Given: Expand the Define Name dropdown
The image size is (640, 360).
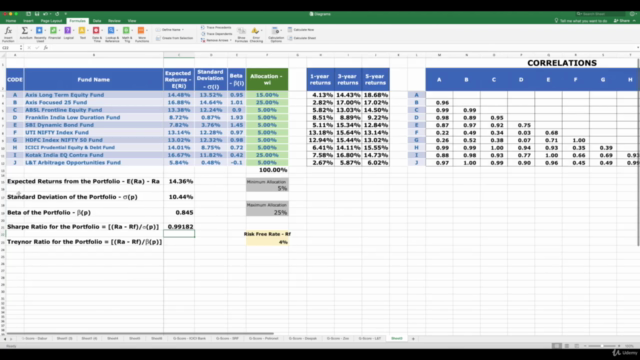Looking at the screenshot, I should (x=183, y=30).
